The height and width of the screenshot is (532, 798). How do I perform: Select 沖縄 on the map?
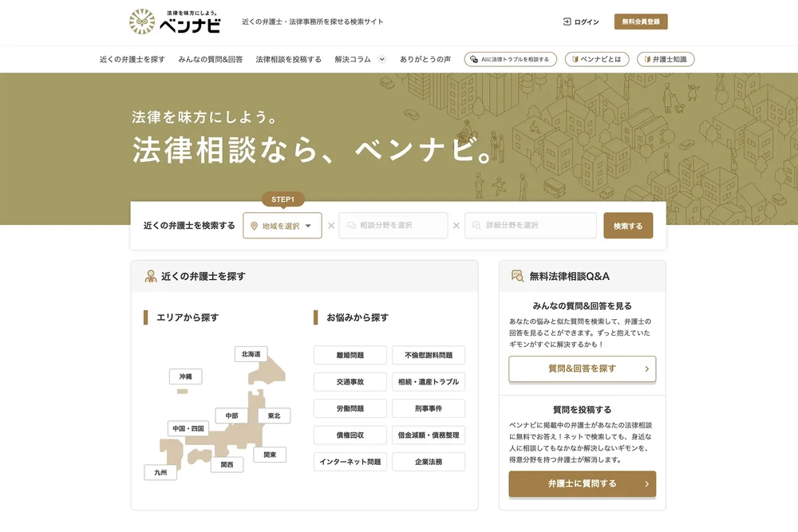click(186, 376)
